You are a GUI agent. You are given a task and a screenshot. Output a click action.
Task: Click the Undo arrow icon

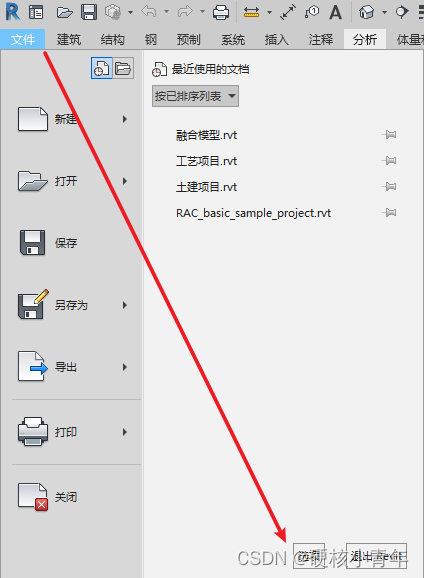[x=149, y=12]
